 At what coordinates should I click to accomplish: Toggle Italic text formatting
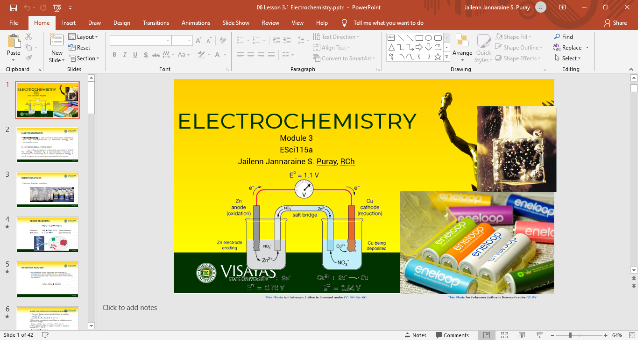pyautogui.click(x=125, y=55)
